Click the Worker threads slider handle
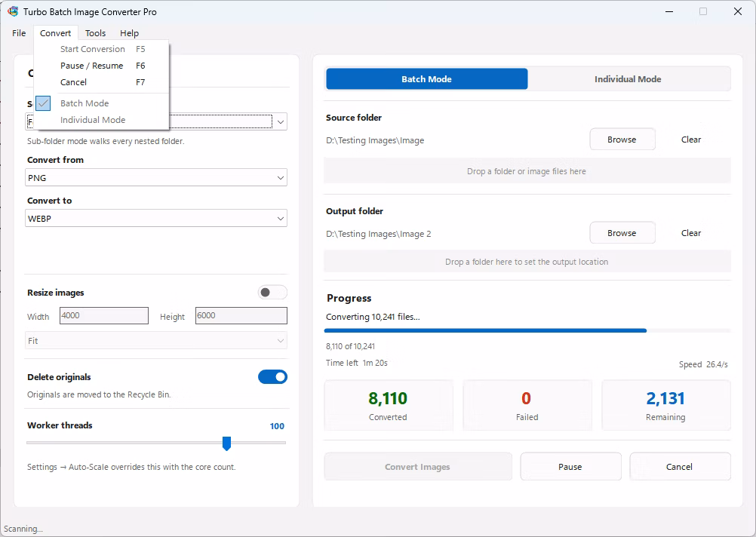This screenshot has height=537, width=756. pos(226,443)
